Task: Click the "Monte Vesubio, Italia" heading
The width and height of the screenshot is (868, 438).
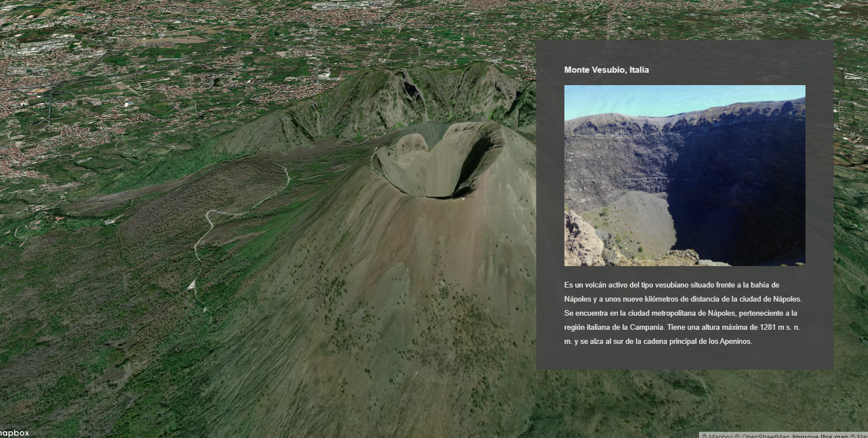Action: point(607,70)
